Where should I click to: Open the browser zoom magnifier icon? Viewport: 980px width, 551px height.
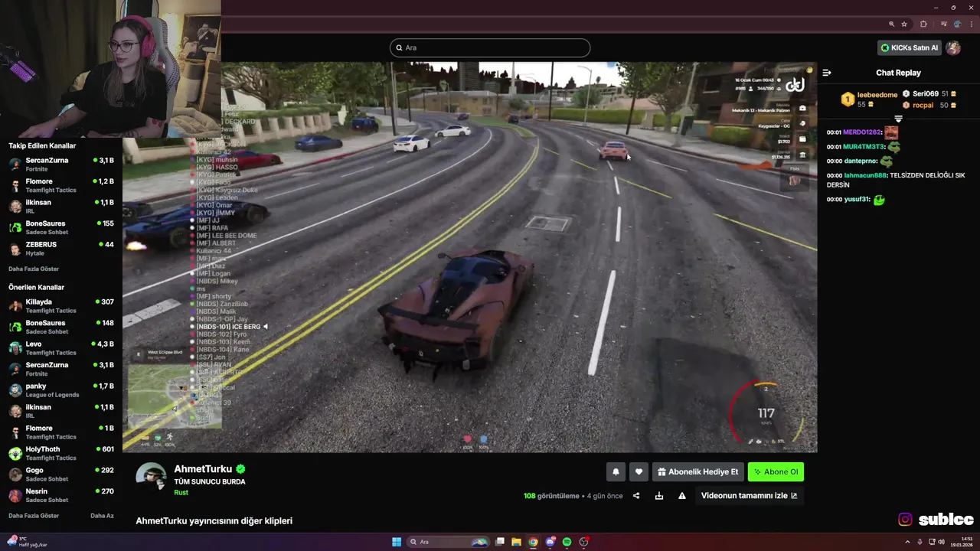pyautogui.click(x=891, y=24)
